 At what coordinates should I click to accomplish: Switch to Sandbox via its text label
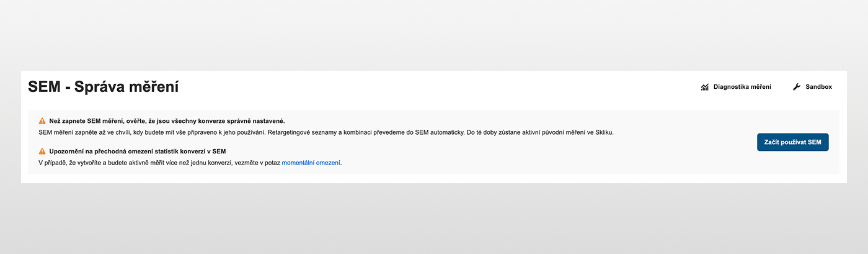(818, 87)
